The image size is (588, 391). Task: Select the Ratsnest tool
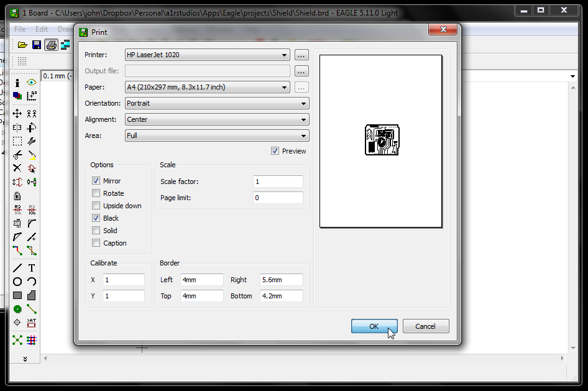[17, 340]
